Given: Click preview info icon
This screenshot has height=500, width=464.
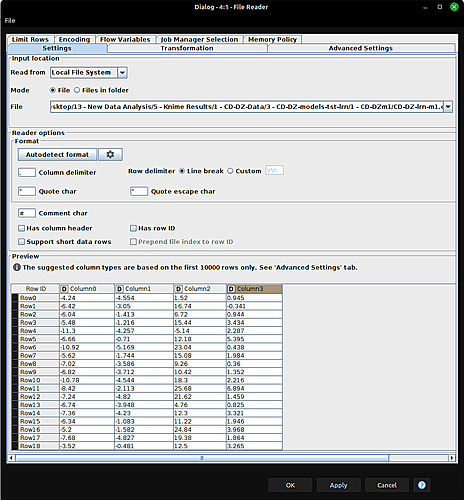Looking at the screenshot, I should (x=17, y=267).
